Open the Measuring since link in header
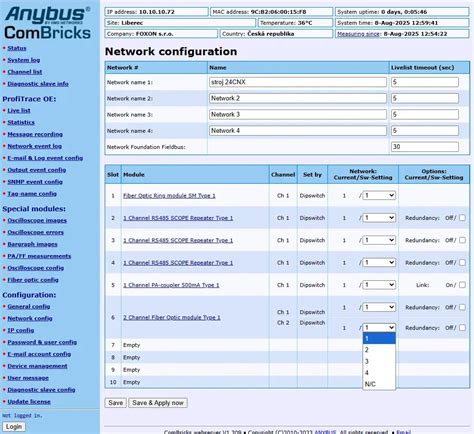The width and height of the screenshot is (474, 434). tap(359, 34)
